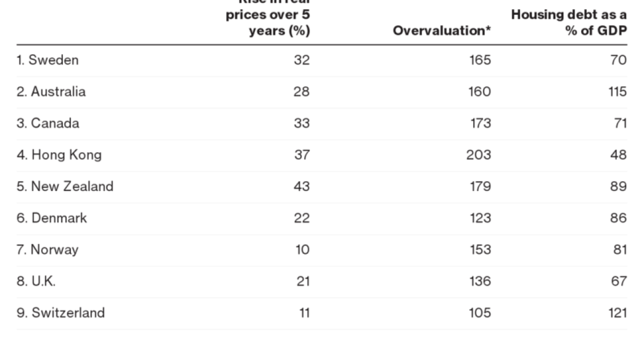
Task: Select the Sweden row label
Action: point(47,60)
